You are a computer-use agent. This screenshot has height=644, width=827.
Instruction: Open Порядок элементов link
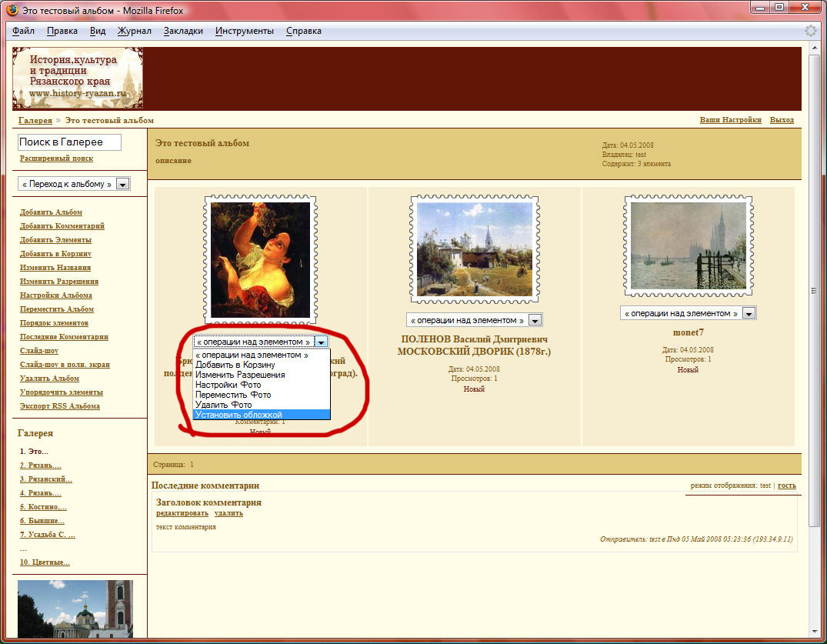click(x=55, y=323)
